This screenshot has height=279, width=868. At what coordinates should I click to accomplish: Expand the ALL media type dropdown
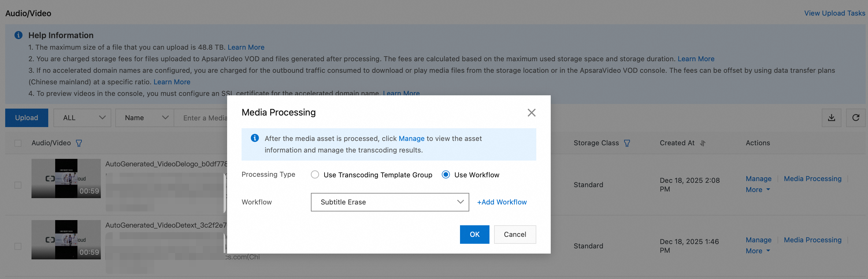click(x=82, y=118)
